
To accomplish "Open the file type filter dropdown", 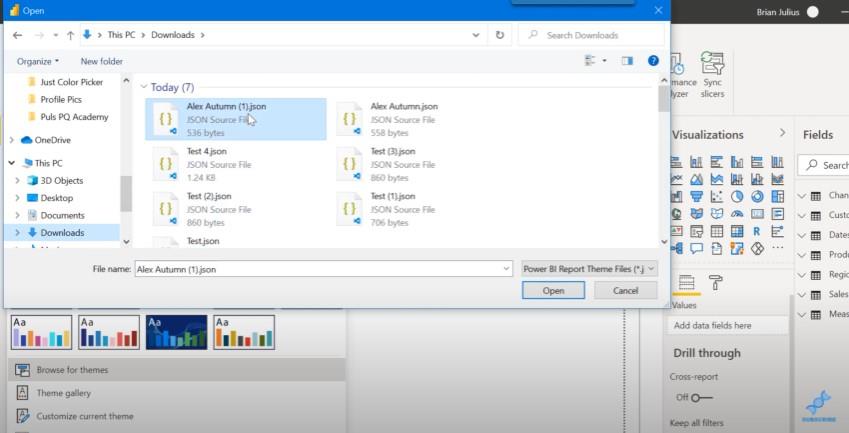I will 589,268.
